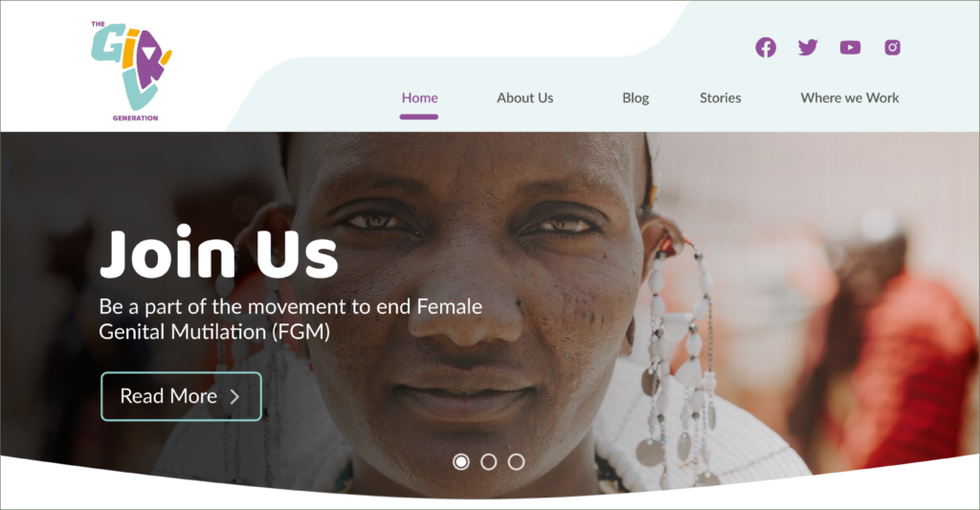Go to the Instagram icon
Screen dimensions: 980x510
pos(893,48)
